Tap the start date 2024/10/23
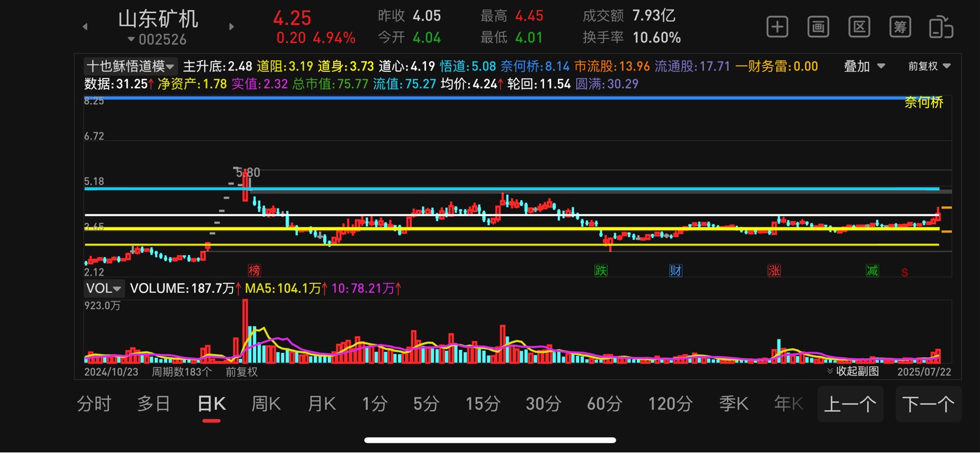Screen dimensions: 980x453 [111, 372]
